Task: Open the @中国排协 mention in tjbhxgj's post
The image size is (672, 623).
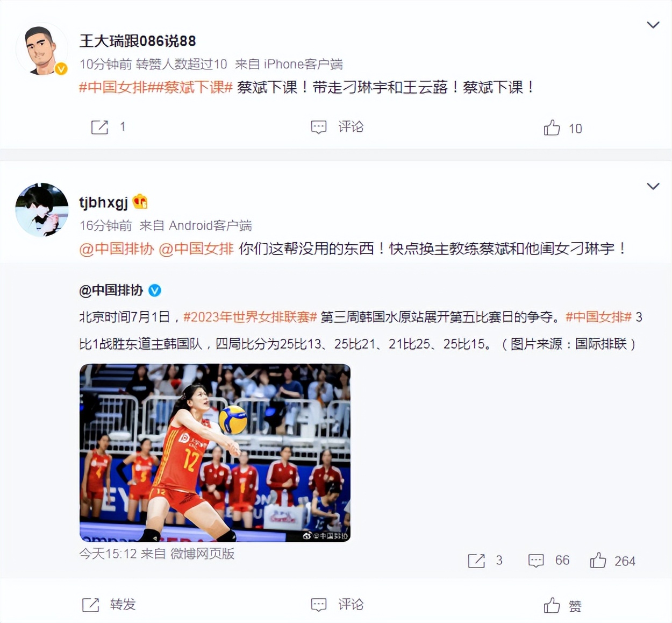Action: click(x=117, y=249)
